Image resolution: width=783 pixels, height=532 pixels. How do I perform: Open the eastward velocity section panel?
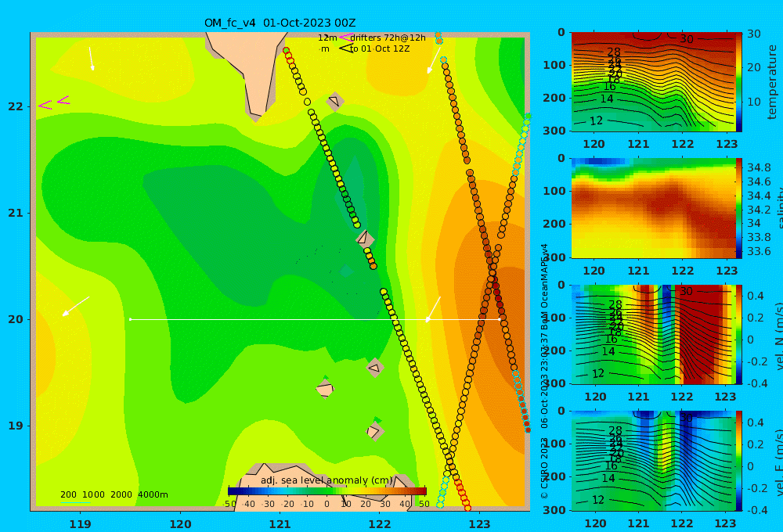(653, 461)
